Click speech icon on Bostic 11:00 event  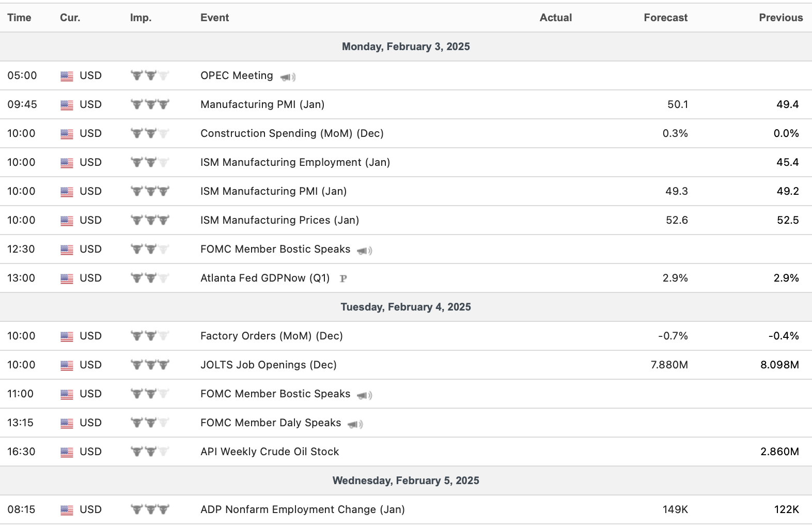click(365, 395)
